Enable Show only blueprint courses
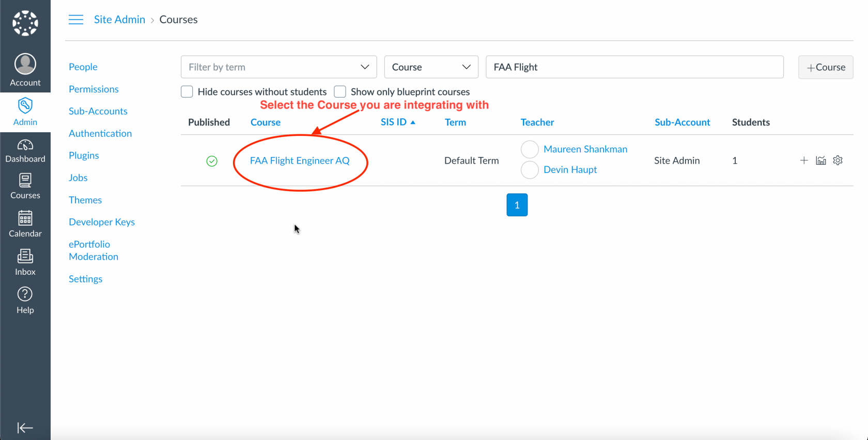This screenshot has width=868, height=440. [x=340, y=92]
